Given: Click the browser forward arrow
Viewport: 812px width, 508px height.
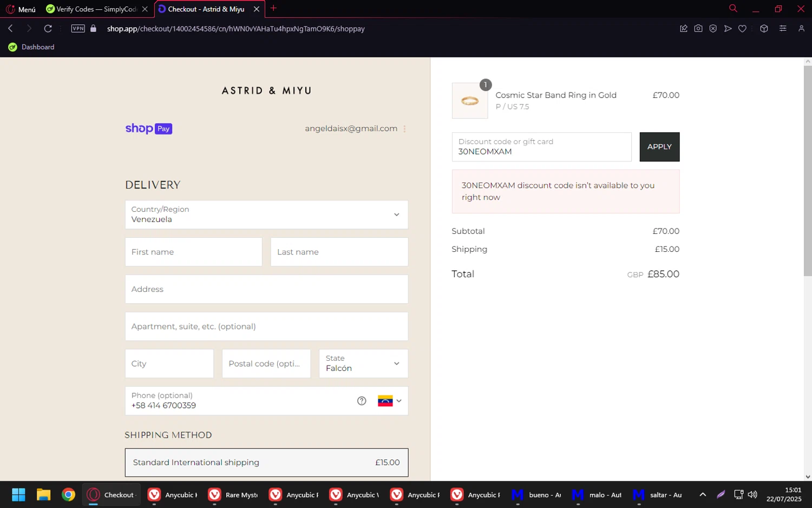Looking at the screenshot, I should coord(29,28).
